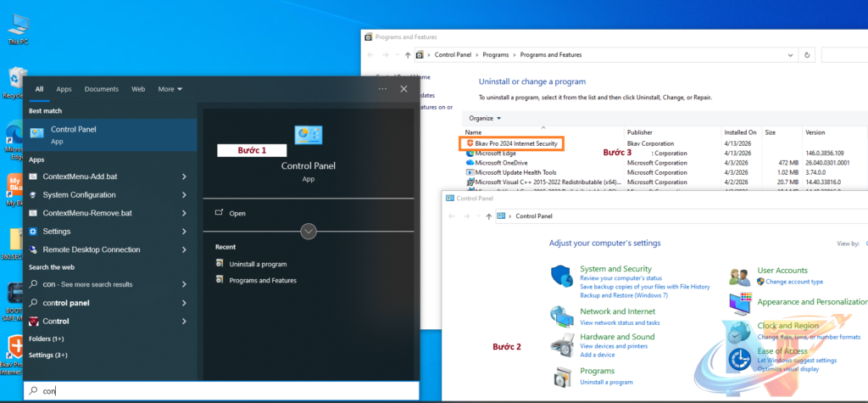The height and width of the screenshot is (403, 868).
Task: Click the Hardware and Sound printer icon
Action: point(561,344)
